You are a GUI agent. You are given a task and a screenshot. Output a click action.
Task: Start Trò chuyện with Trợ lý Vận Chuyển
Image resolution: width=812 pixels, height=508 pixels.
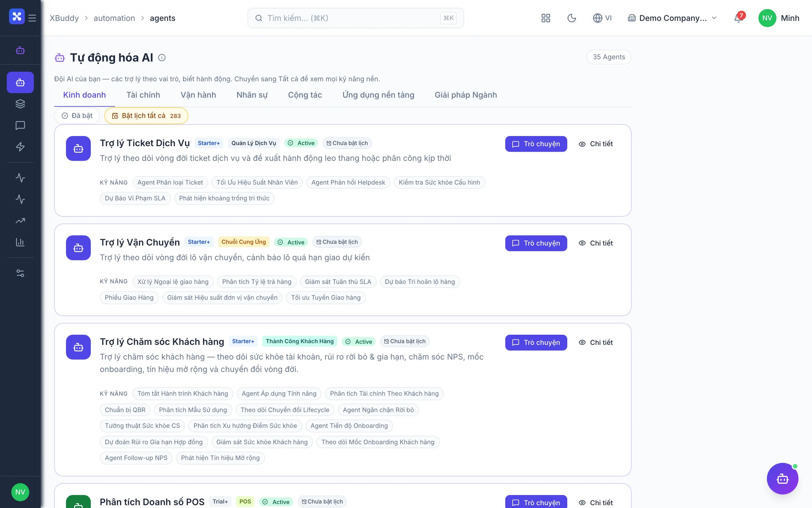pyautogui.click(x=536, y=243)
